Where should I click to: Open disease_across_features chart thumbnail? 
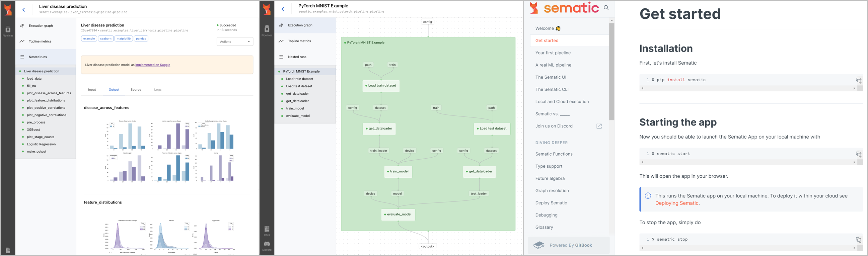(x=170, y=151)
